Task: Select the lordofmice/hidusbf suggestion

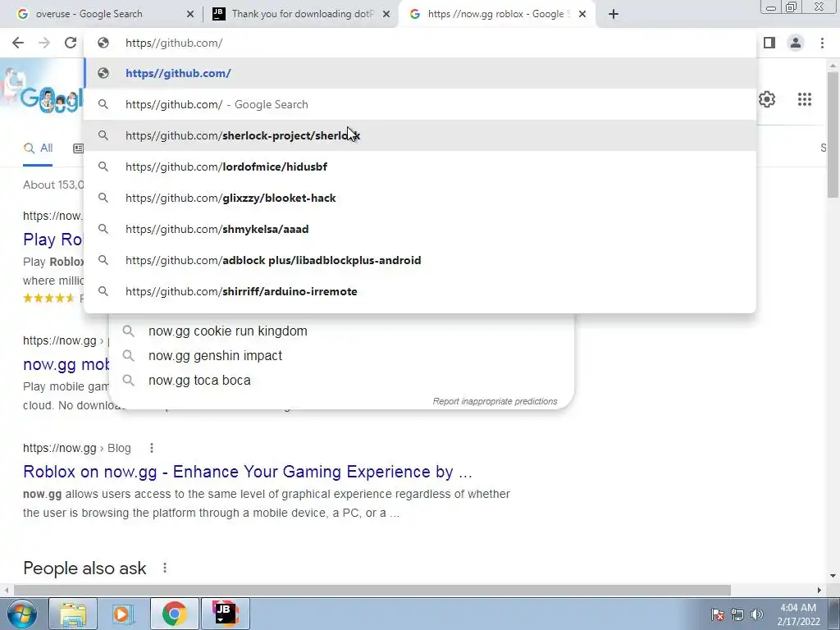Action: [x=420, y=167]
